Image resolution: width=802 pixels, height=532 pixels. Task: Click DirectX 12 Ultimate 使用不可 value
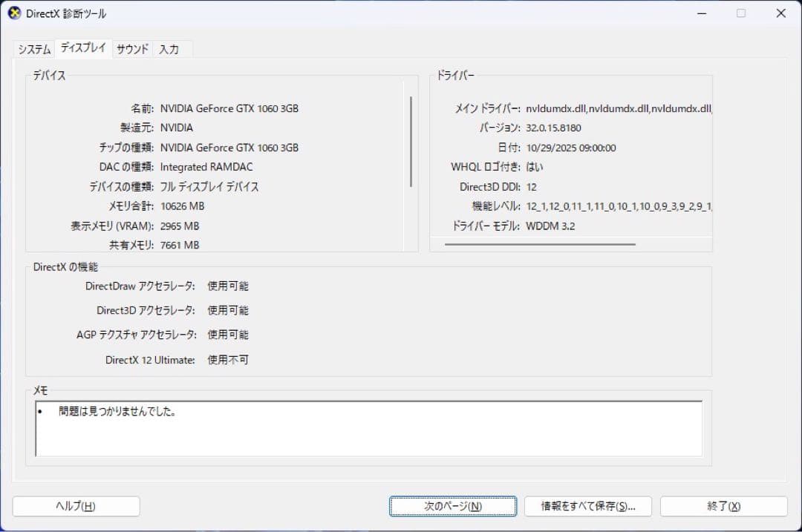point(228,360)
